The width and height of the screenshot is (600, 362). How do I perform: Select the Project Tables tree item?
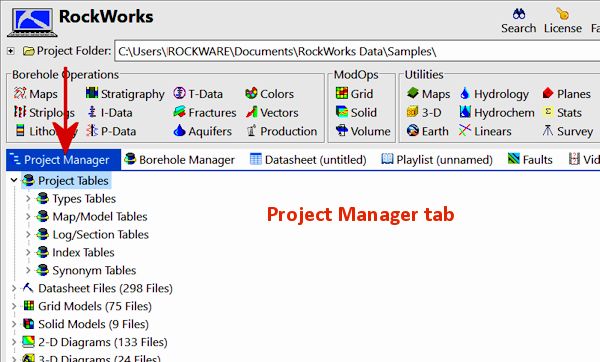[x=67, y=181]
